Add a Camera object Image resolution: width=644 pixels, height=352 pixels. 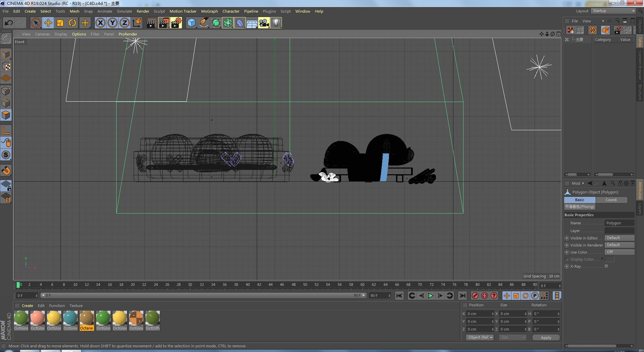click(x=264, y=23)
